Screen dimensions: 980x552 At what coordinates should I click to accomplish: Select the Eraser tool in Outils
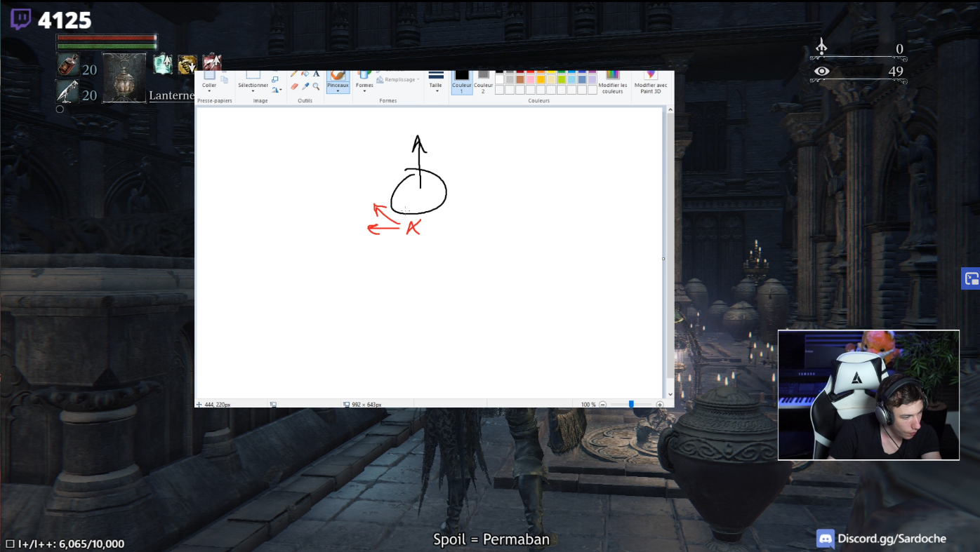pyautogui.click(x=294, y=86)
